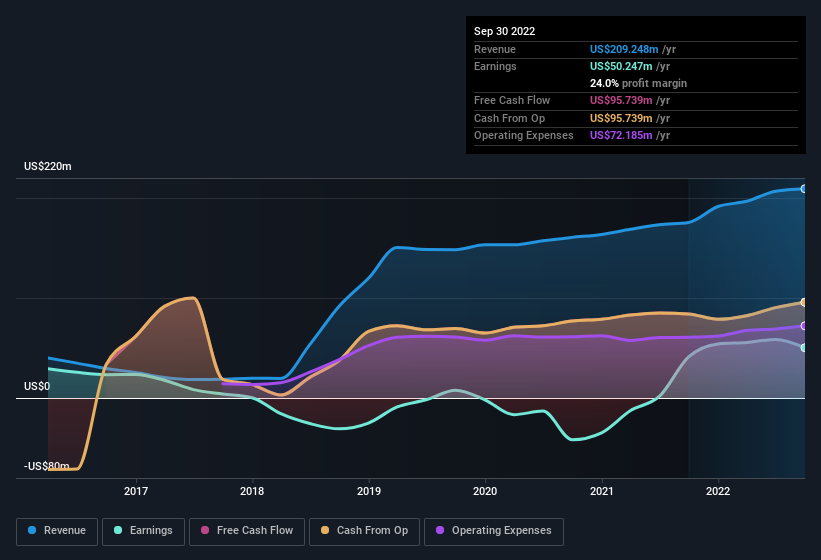The width and height of the screenshot is (821, 560).
Task: Click the 2020 x-axis label
Action: 485,491
